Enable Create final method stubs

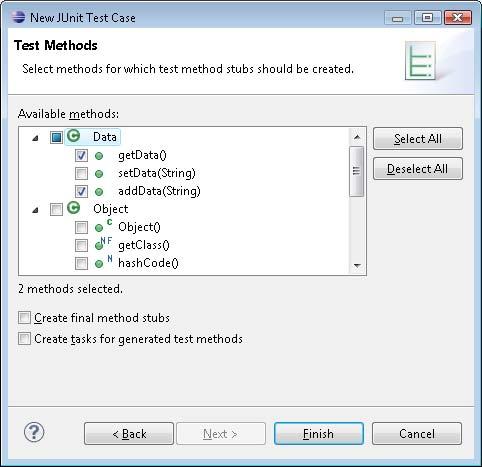click(24, 318)
